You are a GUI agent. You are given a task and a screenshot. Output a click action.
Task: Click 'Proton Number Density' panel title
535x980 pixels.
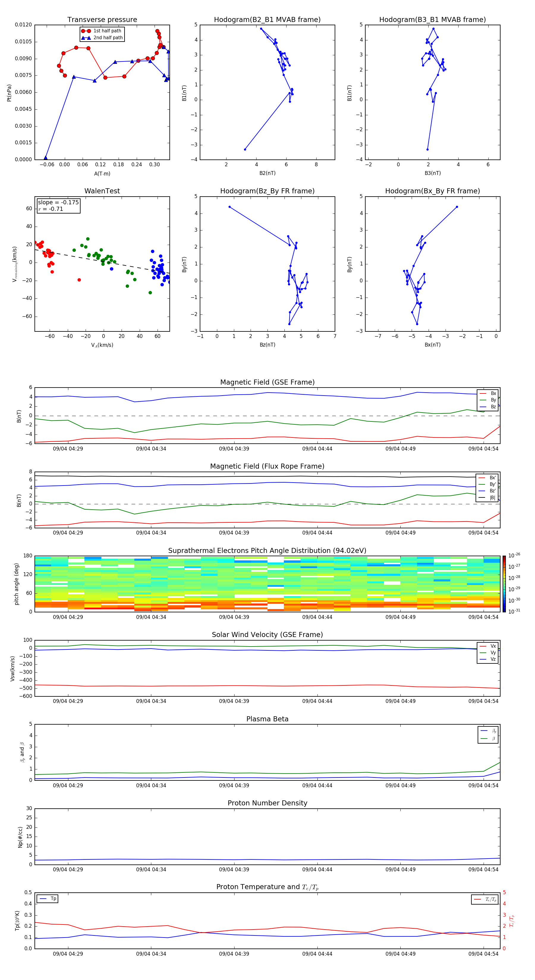click(x=267, y=803)
